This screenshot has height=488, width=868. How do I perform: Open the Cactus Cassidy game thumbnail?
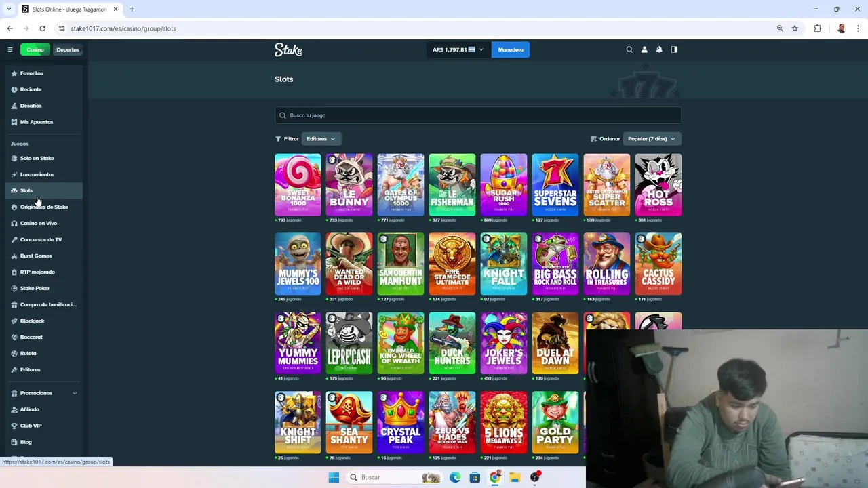point(658,264)
